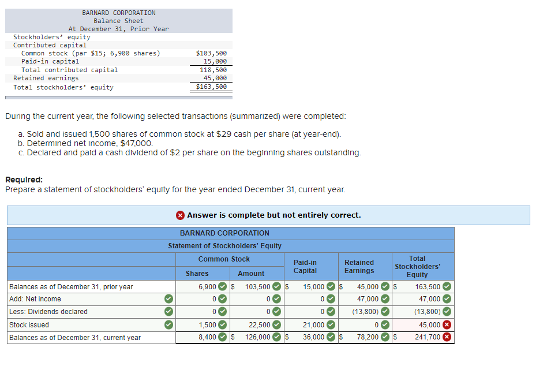Click the green check next to 22,500 amount
The width and height of the screenshot is (547, 392).
pyautogui.click(x=276, y=325)
